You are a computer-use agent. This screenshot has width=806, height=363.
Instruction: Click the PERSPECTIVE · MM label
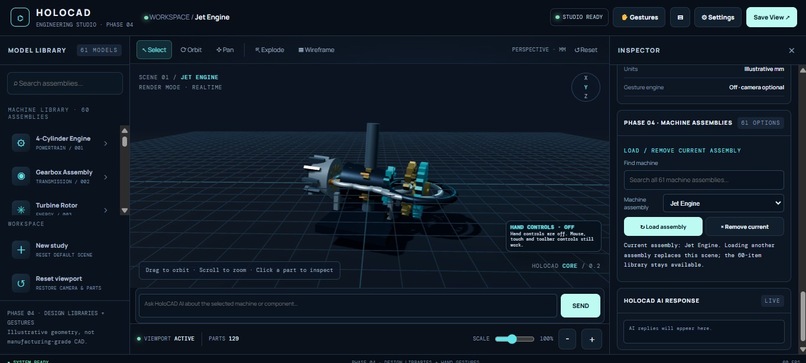pyautogui.click(x=539, y=50)
